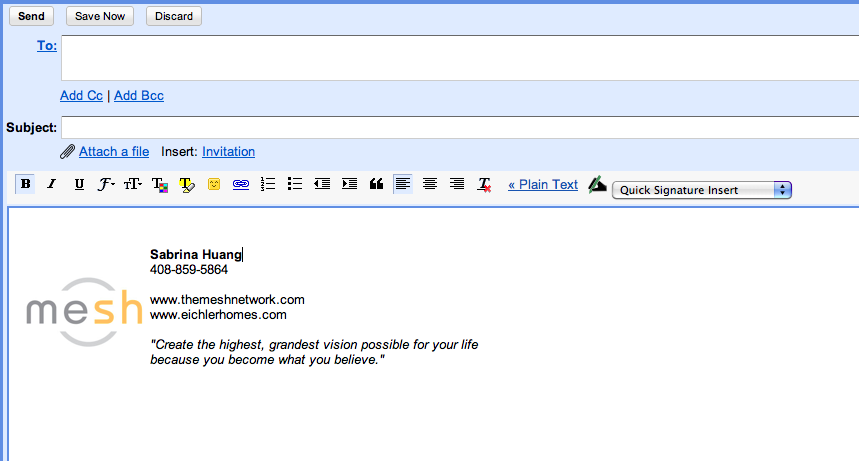
Task: Click the remove formatting icon
Action: point(484,184)
